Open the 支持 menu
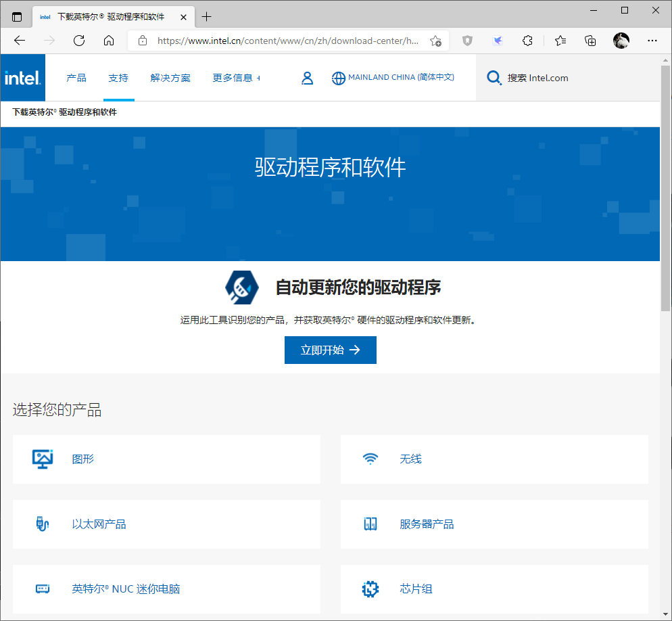 pos(118,78)
